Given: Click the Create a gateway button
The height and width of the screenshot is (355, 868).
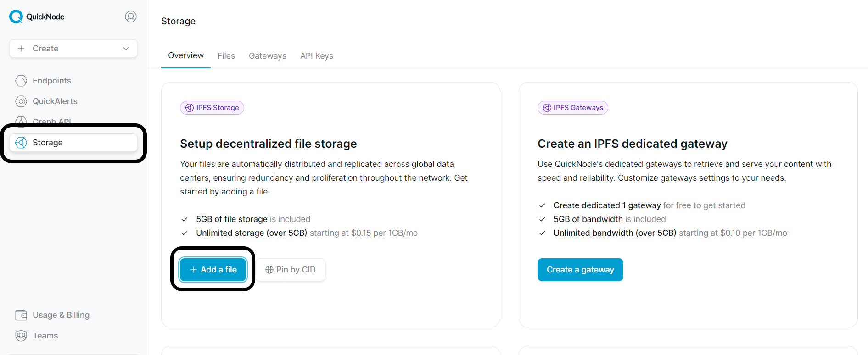Looking at the screenshot, I should tap(580, 270).
